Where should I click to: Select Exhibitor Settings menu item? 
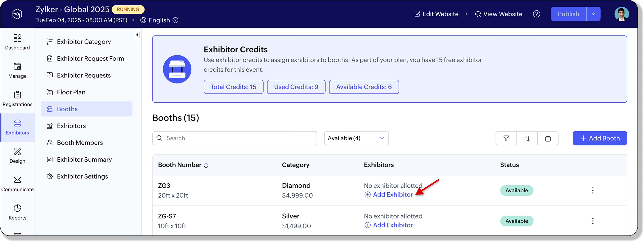click(82, 177)
